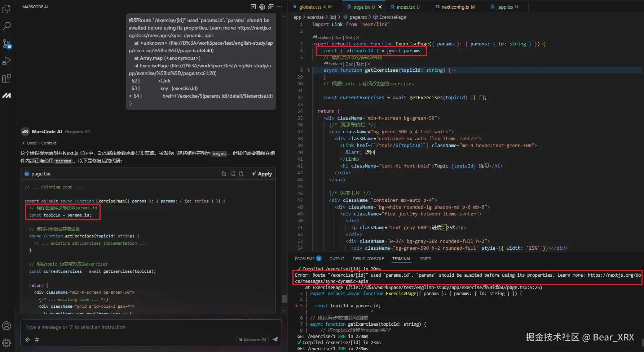Open MarsCode AI settings gear
The image size is (644, 352).
tap(262, 7)
